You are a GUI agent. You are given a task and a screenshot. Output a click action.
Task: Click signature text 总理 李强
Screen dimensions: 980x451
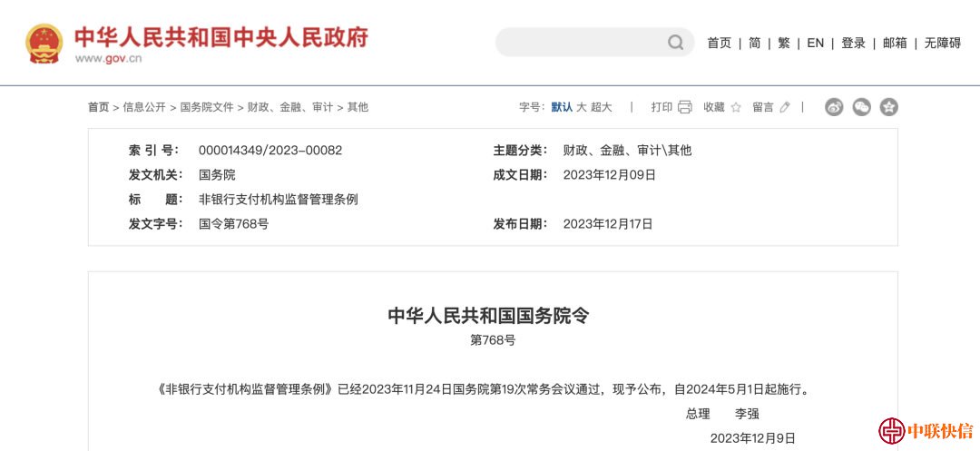(x=722, y=414)
